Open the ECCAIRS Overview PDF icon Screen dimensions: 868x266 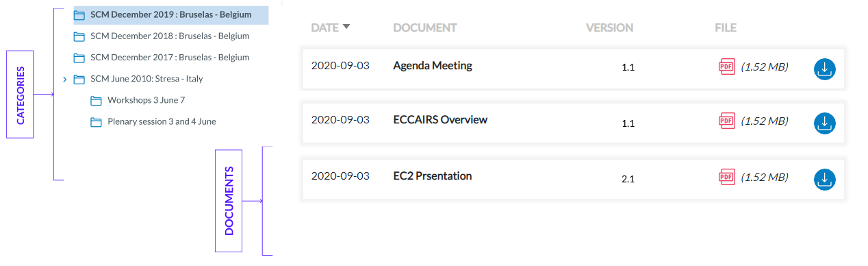coord(726,121)
